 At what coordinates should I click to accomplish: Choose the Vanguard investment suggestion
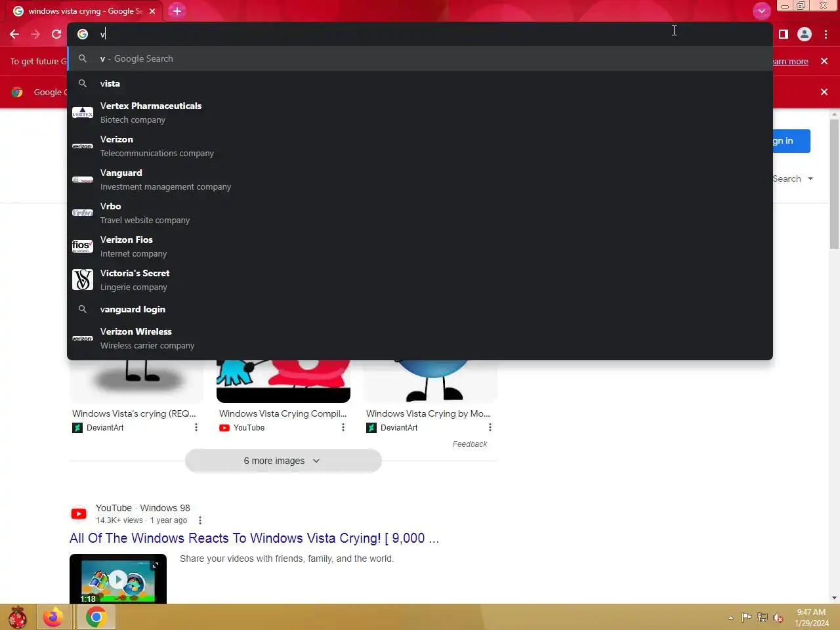(x=420, y=180)
